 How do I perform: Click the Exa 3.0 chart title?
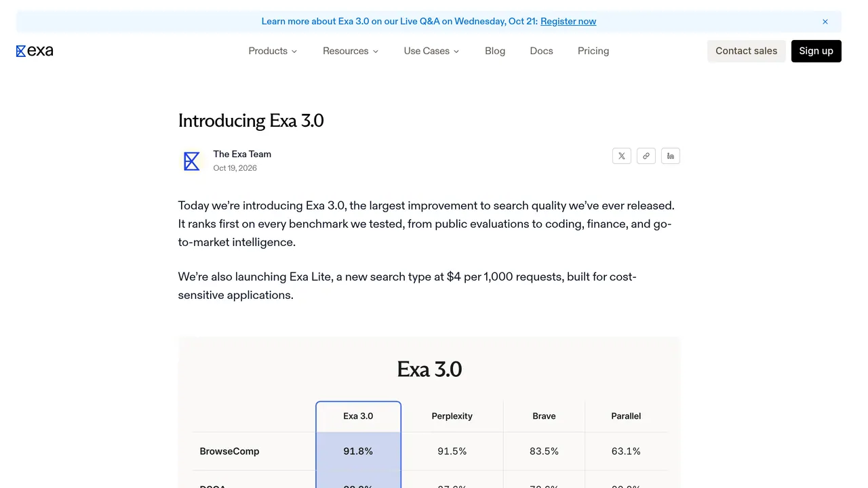pos(429,369)
